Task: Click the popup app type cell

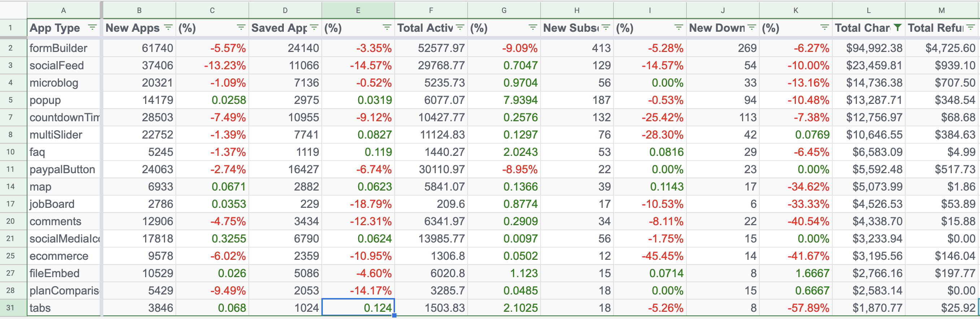Action: point(63,100)
